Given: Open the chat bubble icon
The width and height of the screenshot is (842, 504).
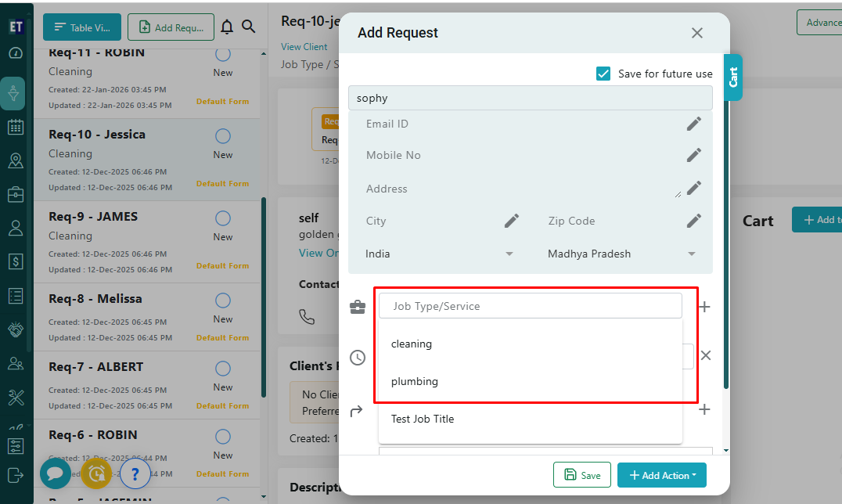Looking at the screenshot, I should point(56,473).
